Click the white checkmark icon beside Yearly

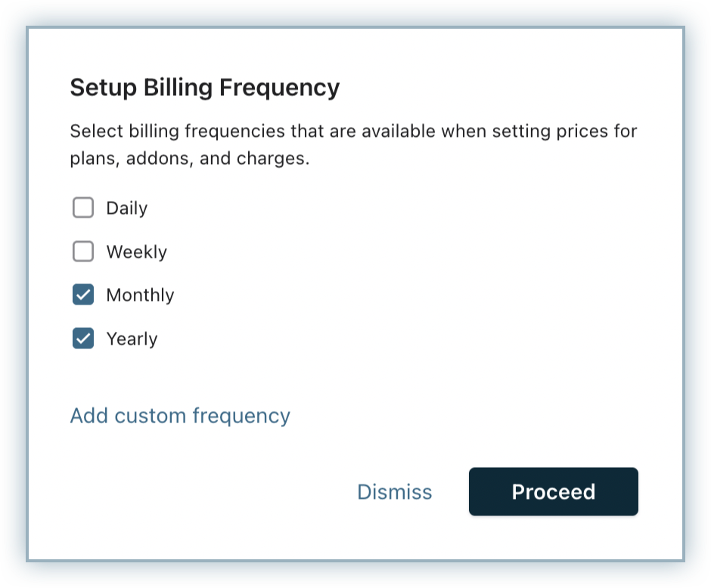pos(83,339)
